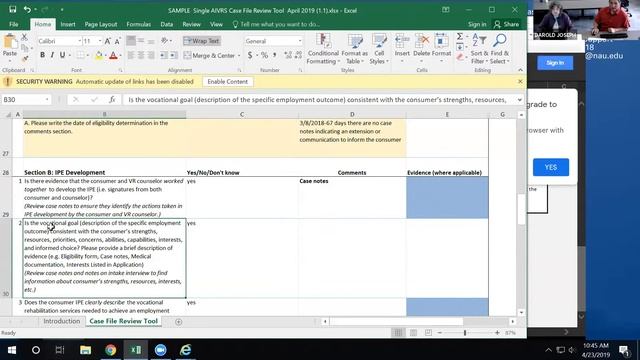Open the Cell Styles gallery
640x360 pixels.
point(379,49)
